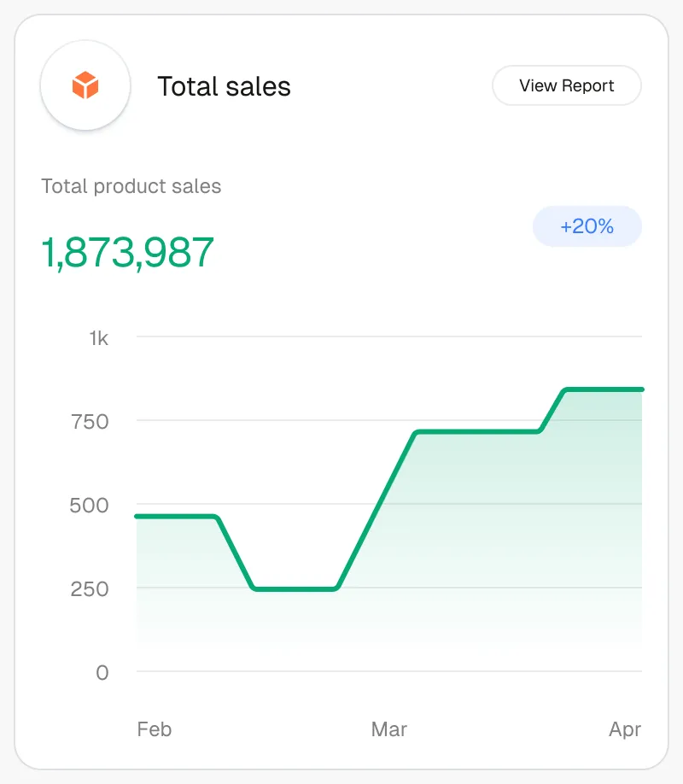The width and height of the screenshot is (683, 784).
Task: Click the +20% growth badge
Action: [587, 226]
